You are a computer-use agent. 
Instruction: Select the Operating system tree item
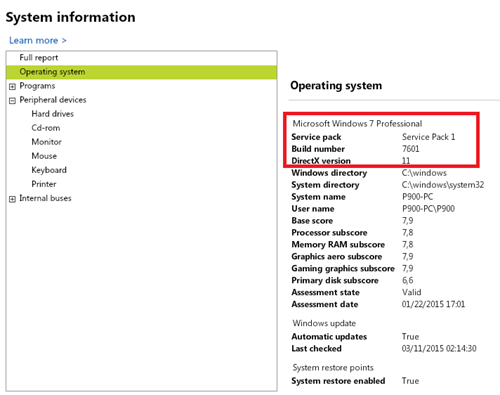click(x=141, y=72)
